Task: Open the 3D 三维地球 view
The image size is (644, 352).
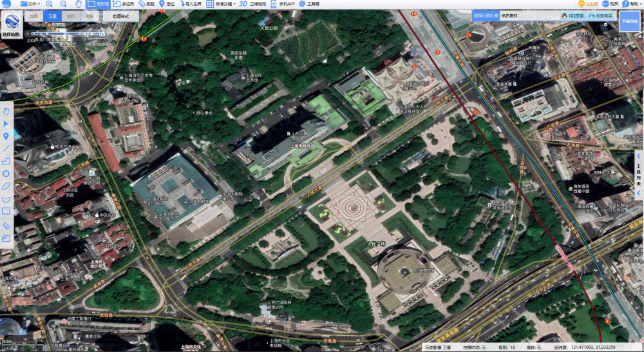Action: 252,4
